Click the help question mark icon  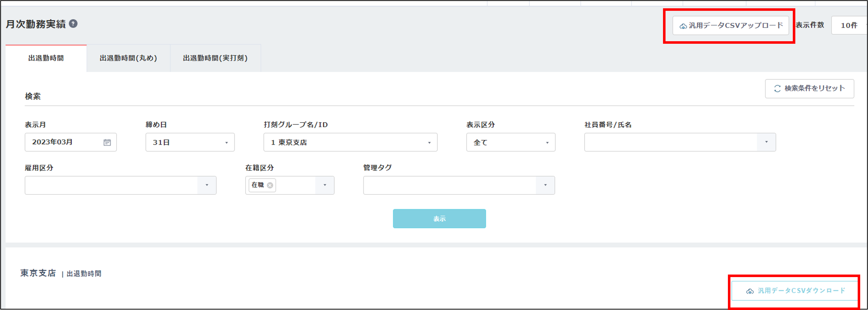click(x=73, y=24)
